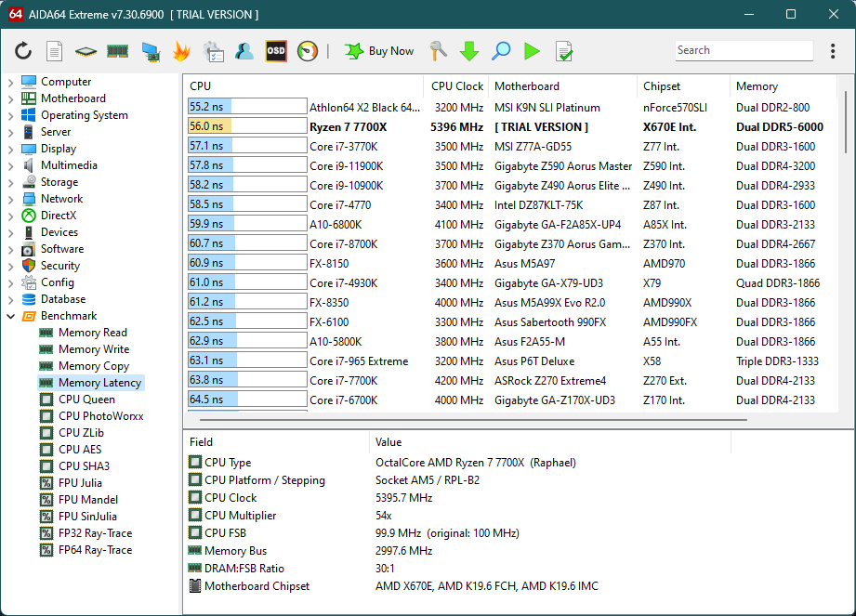Open the CPU Queen benchmark

tap(86, 400)
